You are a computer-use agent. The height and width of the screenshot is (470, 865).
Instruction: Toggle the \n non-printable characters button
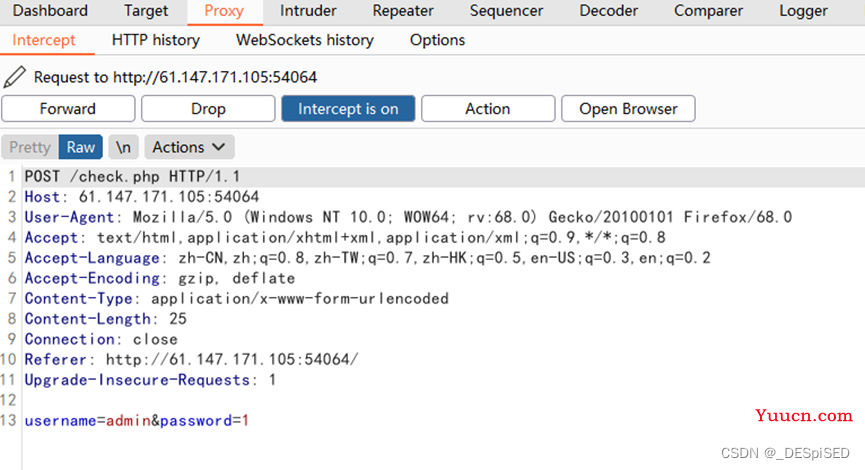(x=123, y=147)
